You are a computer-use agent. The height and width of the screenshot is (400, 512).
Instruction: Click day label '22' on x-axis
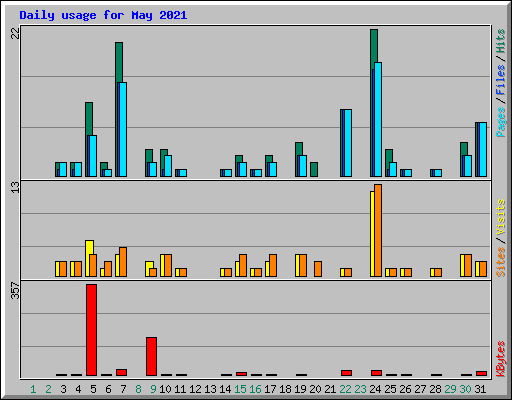point(345,389)
